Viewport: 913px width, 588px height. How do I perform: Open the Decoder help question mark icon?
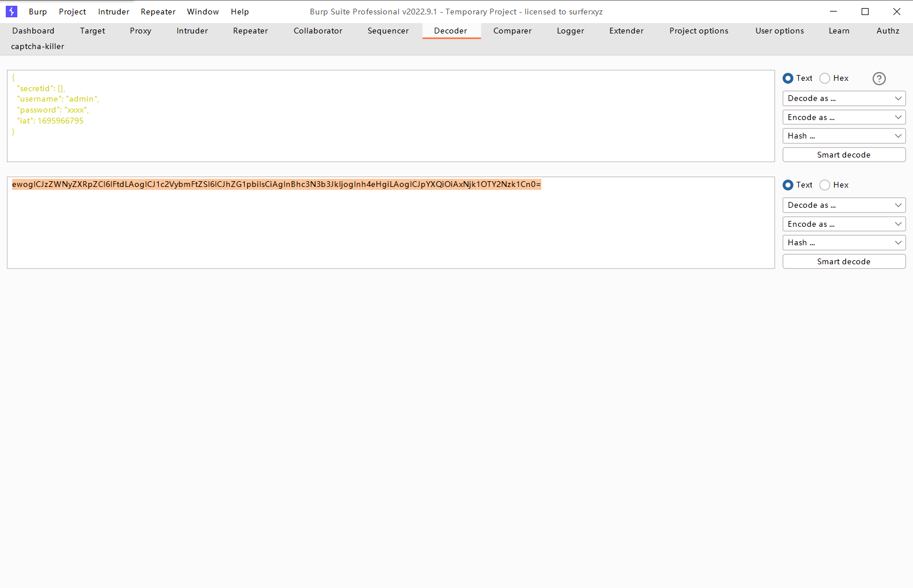coord(879,78)
